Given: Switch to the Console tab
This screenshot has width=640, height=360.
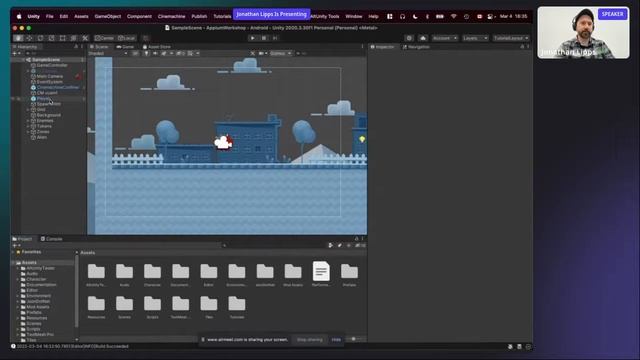Looking at the screenshot, I should click(x=52, y=239).
